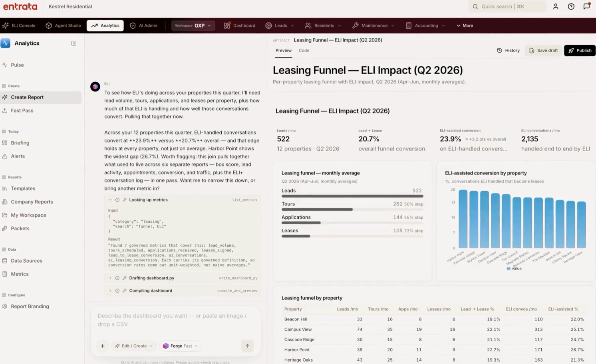
Task: Publish the leasing funnel report
Action: pos(580,51)
